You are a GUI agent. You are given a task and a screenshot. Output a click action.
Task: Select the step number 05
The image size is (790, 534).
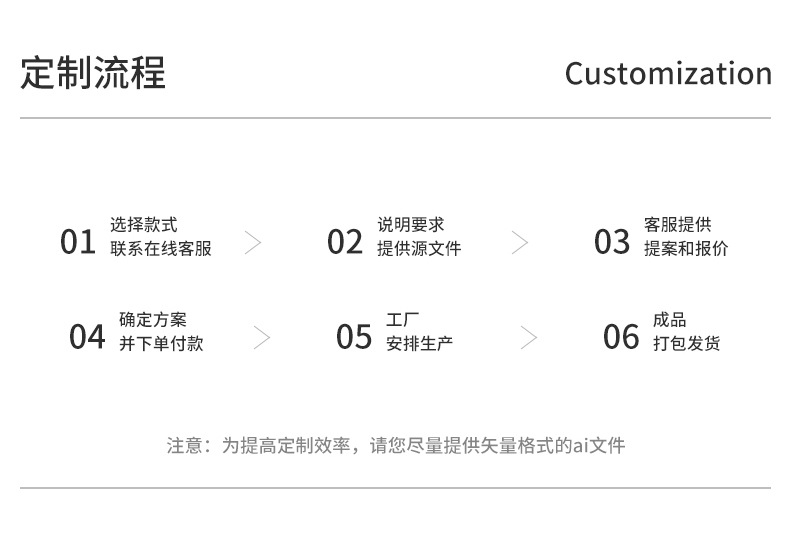tap(354, 337)
